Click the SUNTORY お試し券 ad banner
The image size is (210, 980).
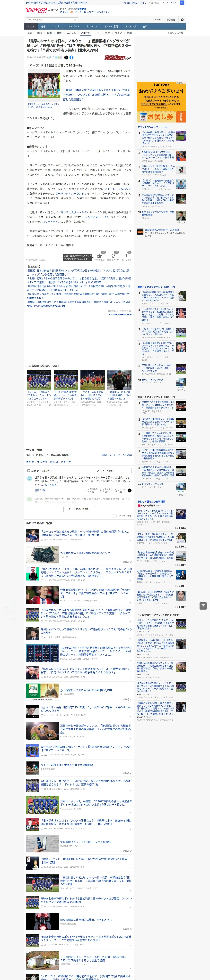tap(162, 102)
